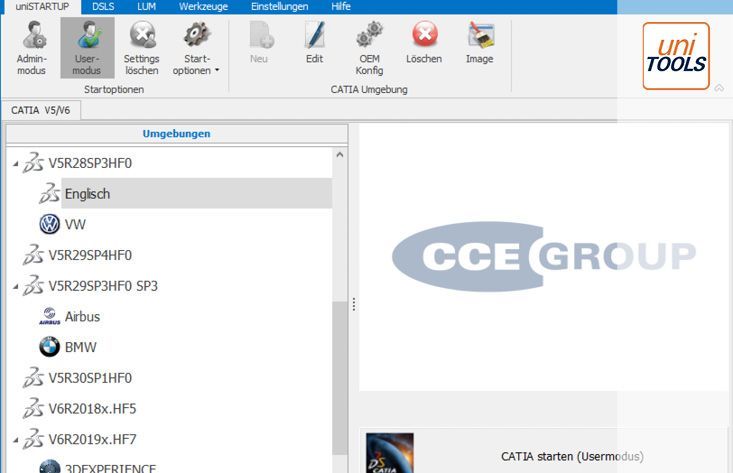Open the LUM ribbon tab
This screenshot has width=733, height=473.
pyautogui.click(x=147, y=7)
